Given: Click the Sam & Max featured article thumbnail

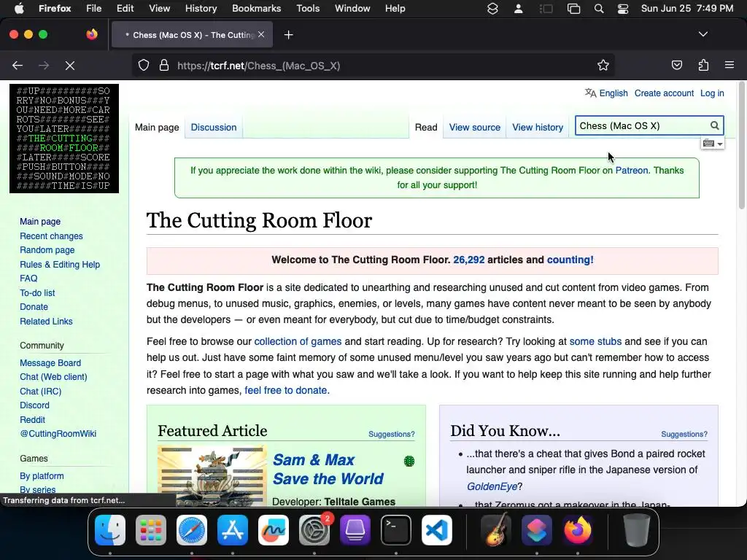Looking at the screenshot, I should [x=212, y=475].
